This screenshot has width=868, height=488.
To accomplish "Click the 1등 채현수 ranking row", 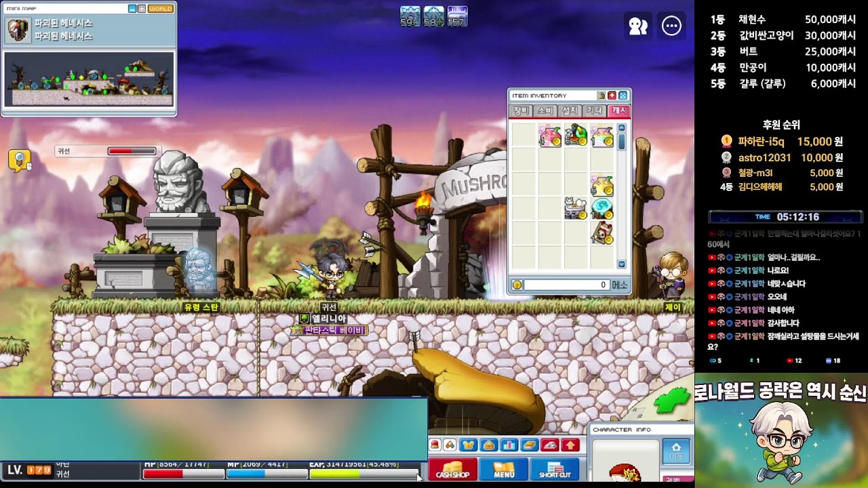I will (x=783, y=19).
